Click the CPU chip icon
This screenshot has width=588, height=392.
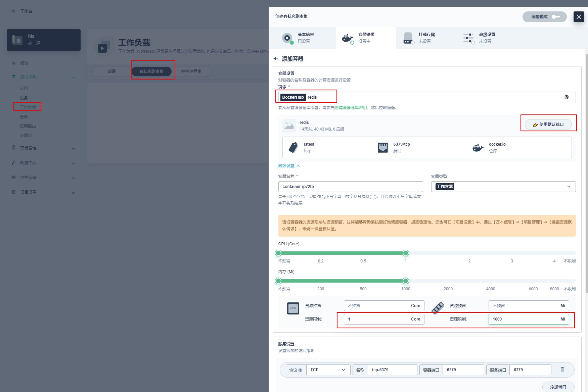(293, 308)
